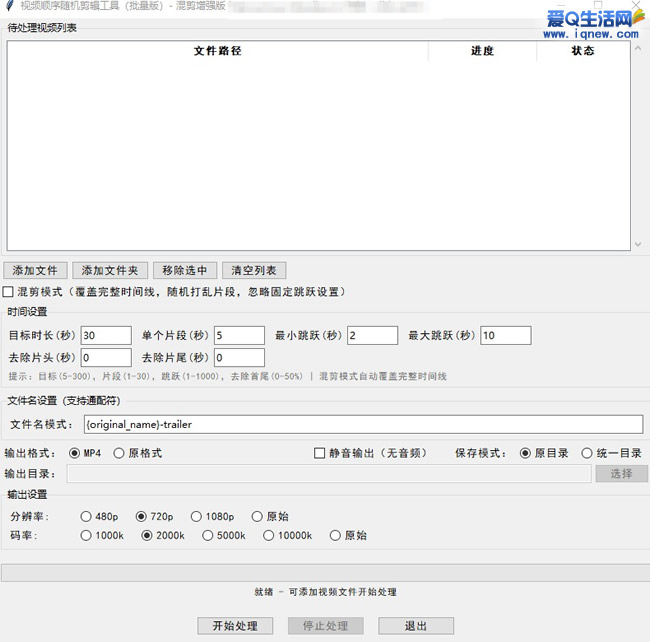Close the window with X button

click(636, 5)
